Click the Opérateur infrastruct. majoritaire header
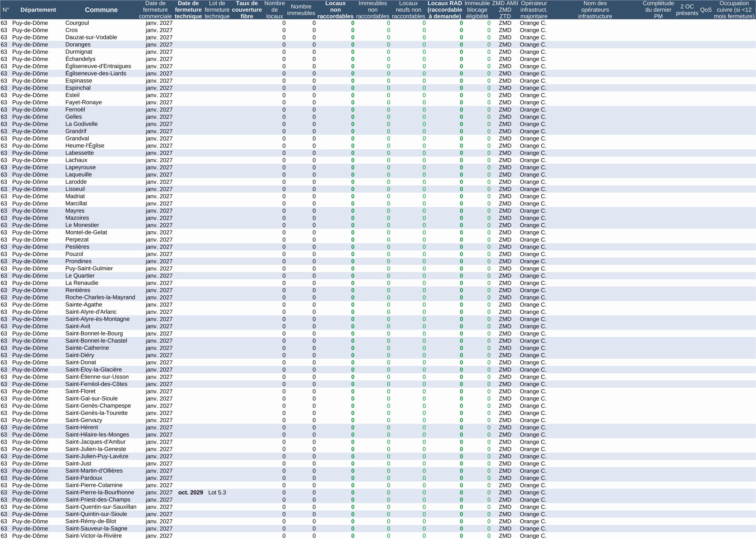756x539 pixels. click(533, 10)
